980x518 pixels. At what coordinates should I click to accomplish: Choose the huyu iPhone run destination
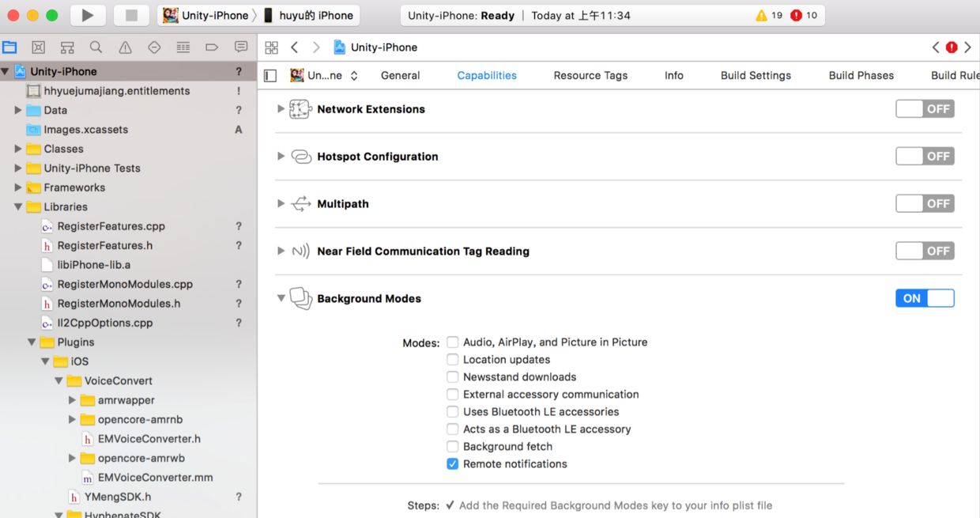tap(309, 15)
